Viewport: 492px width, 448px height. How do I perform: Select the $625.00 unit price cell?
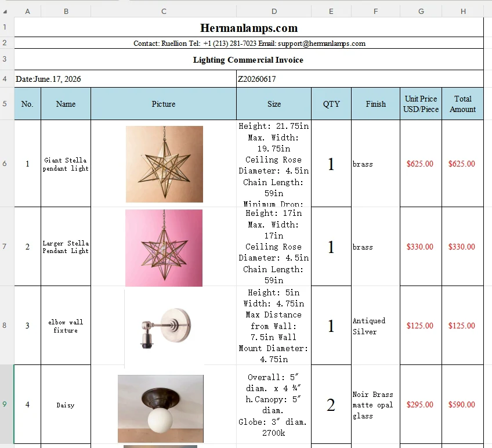point(421,164)
